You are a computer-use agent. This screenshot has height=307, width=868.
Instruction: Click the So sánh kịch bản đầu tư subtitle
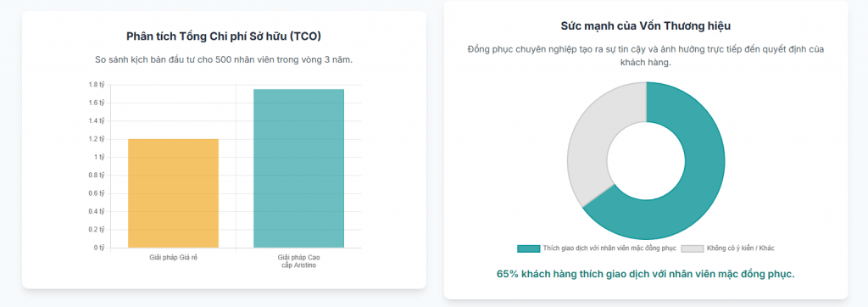point(224,60)
